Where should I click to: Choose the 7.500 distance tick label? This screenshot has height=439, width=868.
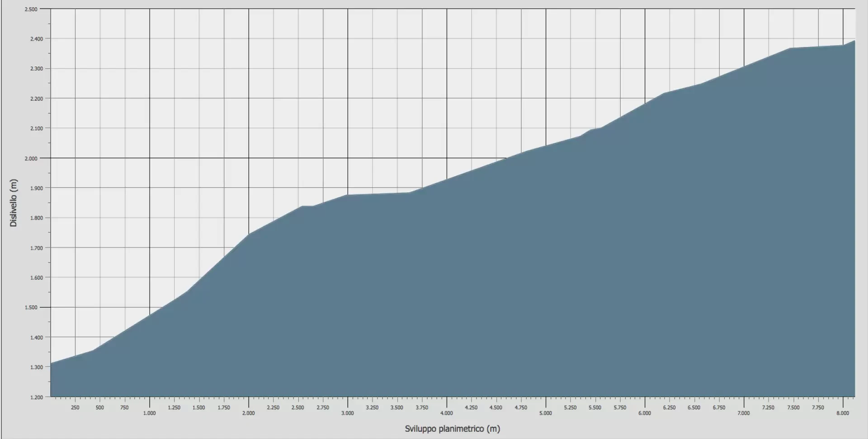(x=793, y=407)
